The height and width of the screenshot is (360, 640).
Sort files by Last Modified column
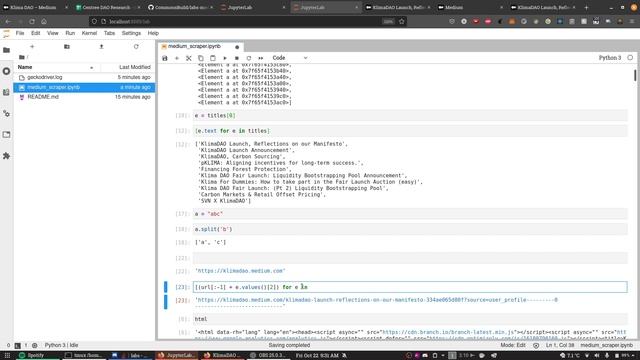pyautogui.click(x=128, y=67)
